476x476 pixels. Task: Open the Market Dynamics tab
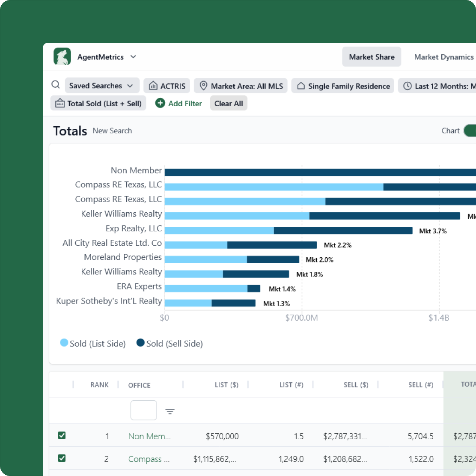click(x=443, y=57)
